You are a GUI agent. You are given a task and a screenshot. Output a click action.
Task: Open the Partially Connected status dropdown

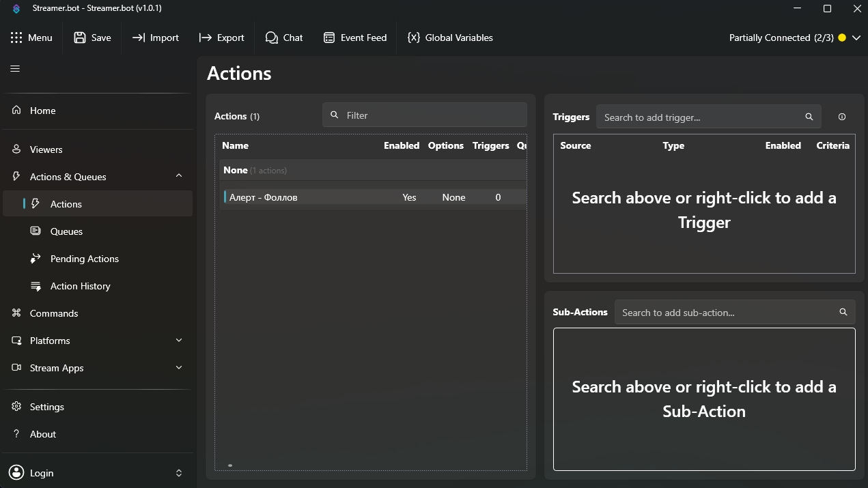(x=856, y=38)
